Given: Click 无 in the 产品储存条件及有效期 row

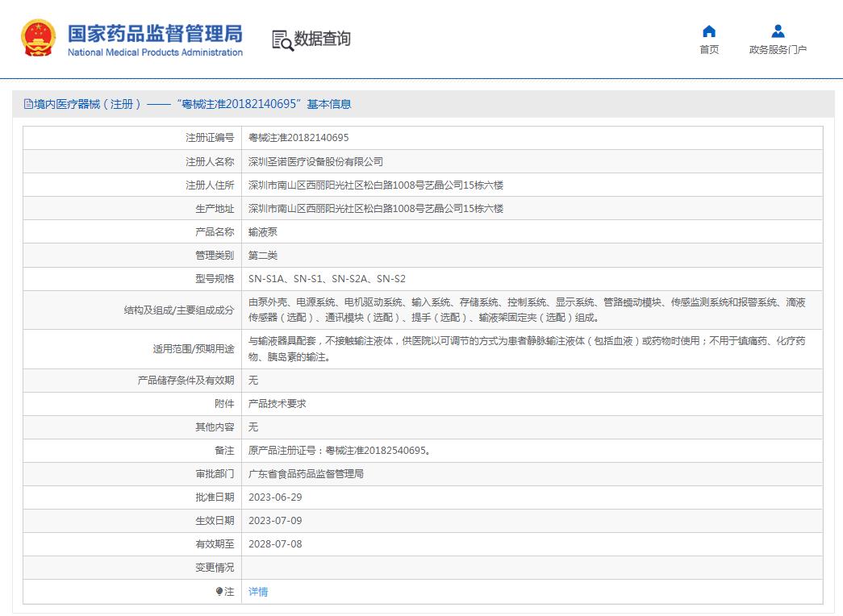Looking at the screenshot, I should coord(253,380).
